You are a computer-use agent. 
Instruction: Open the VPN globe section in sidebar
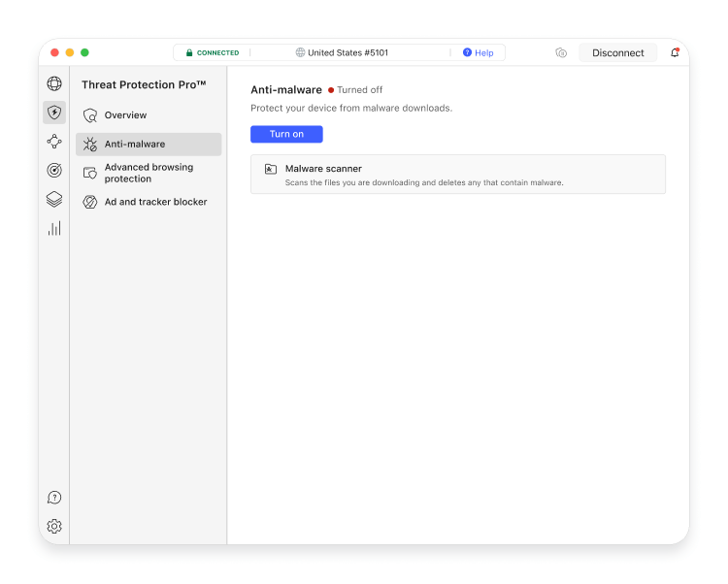click(x=54, y=83)
